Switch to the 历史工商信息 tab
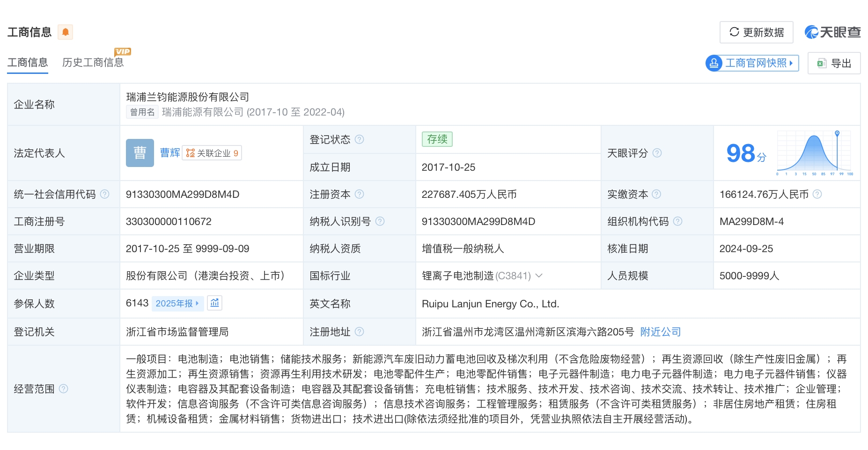 pos(93,63)
